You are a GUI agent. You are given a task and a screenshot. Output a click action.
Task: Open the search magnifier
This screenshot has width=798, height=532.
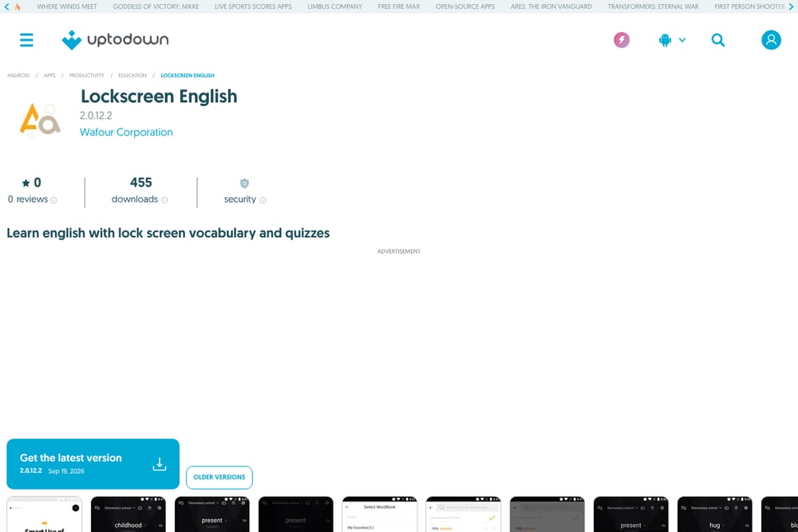pos(718,40)
